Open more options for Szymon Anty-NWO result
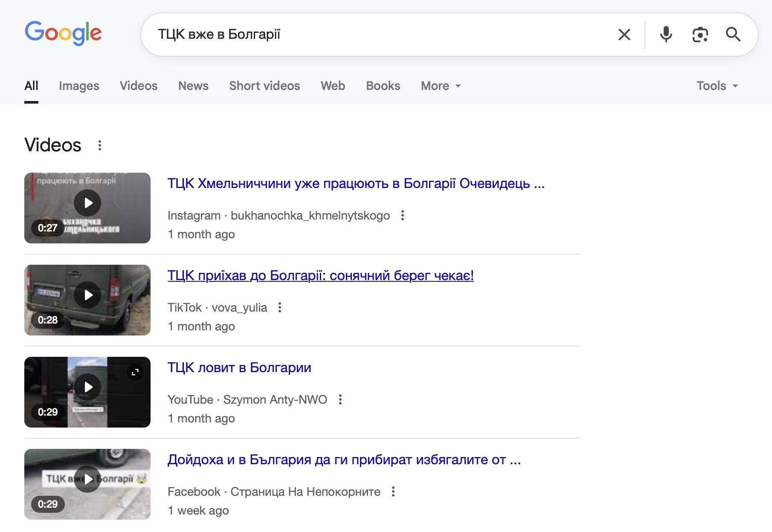This screenshot has width=772, height=532. pos(340,399)
